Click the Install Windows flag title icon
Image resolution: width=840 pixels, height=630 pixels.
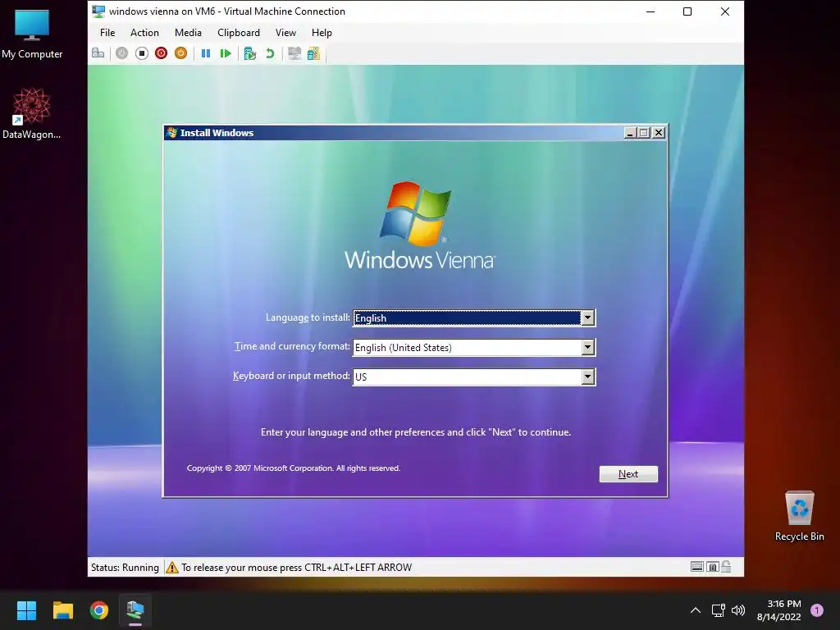pos(171,133)
